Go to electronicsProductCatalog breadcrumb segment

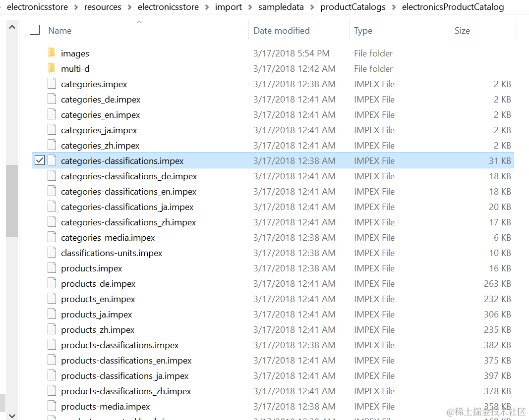[453, 7]
